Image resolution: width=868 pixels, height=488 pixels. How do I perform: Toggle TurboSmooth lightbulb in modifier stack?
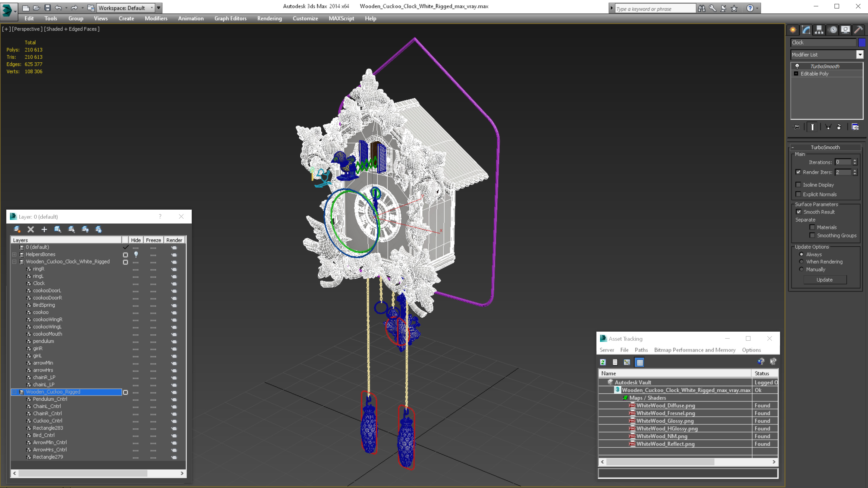(797, 66)
